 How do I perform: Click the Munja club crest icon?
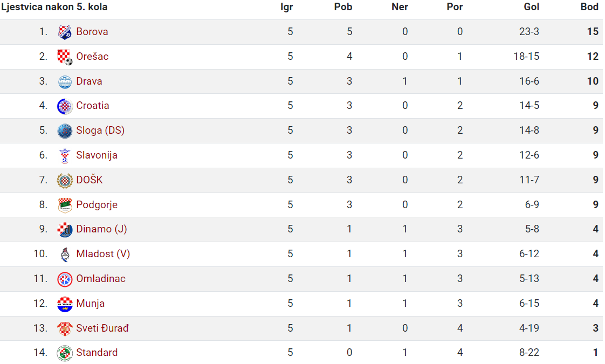(x=64, y=304)
